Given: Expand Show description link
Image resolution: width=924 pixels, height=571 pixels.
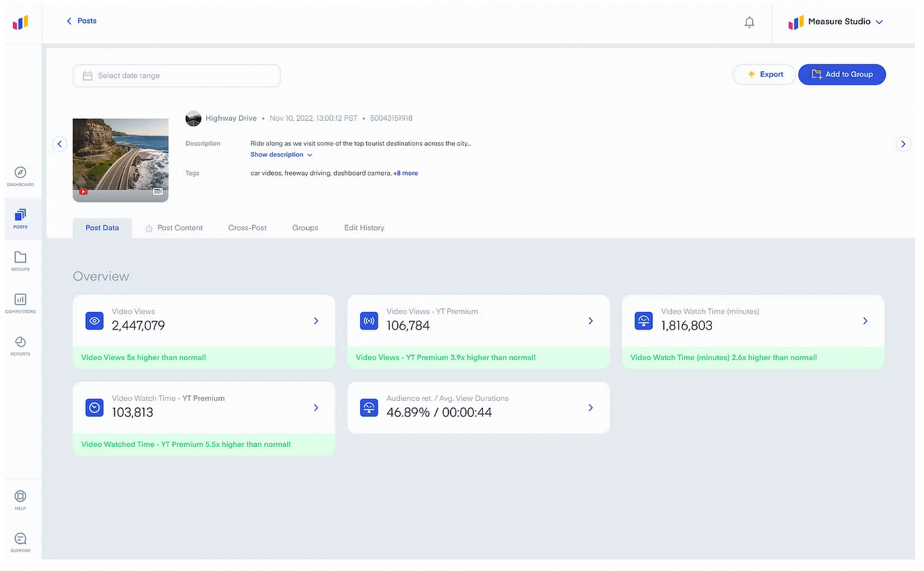Looking at the screenshot, I should pyautogui.click(x=281, y=154).
